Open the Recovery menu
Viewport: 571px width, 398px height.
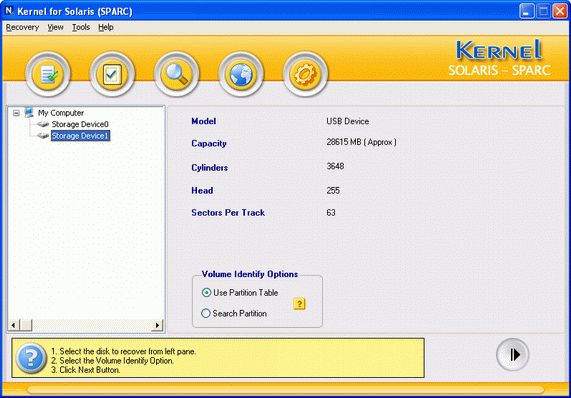click(x=23, y=27)
